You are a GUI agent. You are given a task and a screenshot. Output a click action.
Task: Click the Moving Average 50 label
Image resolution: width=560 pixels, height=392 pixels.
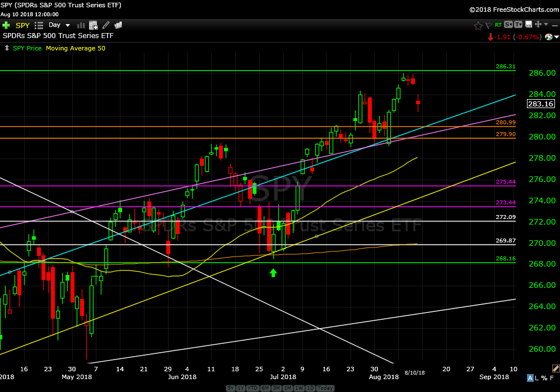pyautogui.click(x=75, y=48)
